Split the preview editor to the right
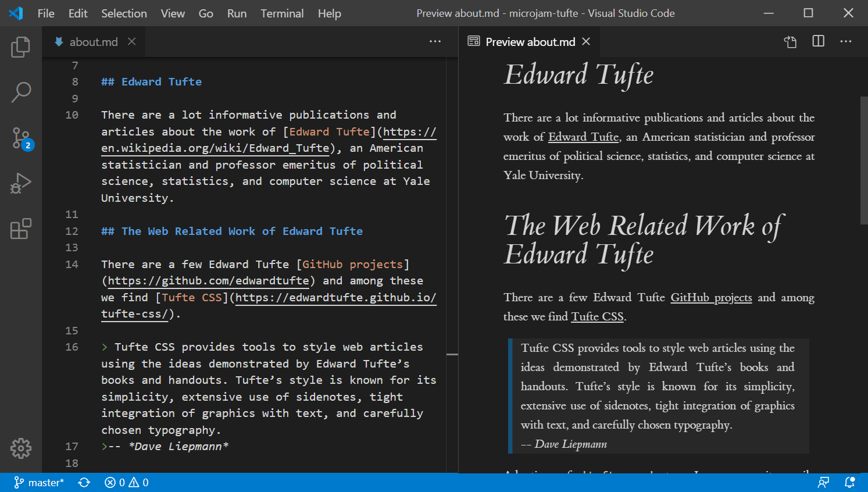The image size is (868, 492). (818, 41)
